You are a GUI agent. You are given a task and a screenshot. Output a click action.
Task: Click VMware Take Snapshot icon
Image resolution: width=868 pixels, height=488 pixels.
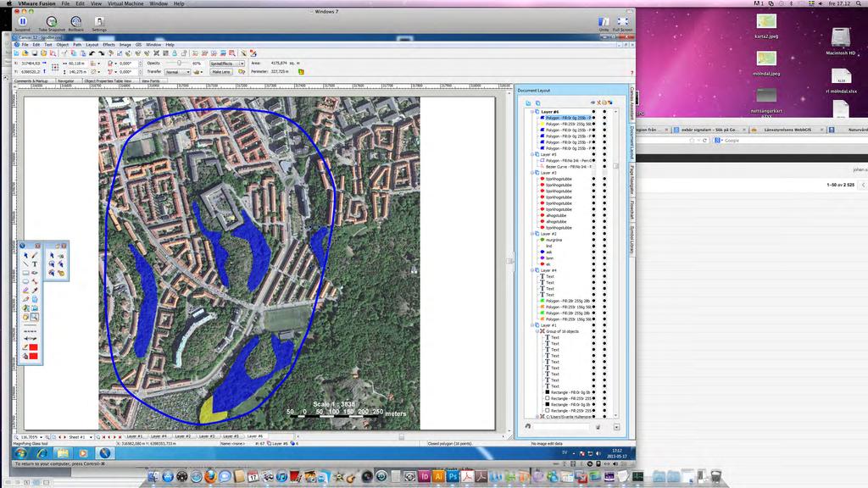click(x=51, y=23)
